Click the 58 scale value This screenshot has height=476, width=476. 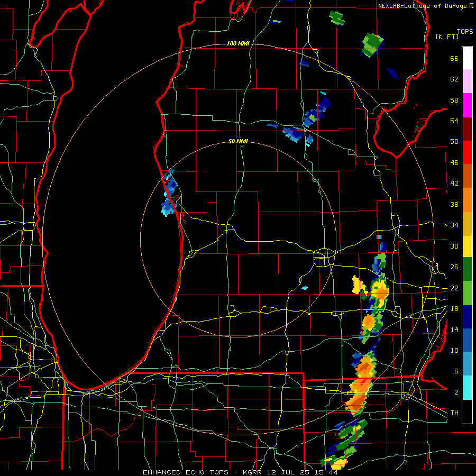click(x=454, y=100)
